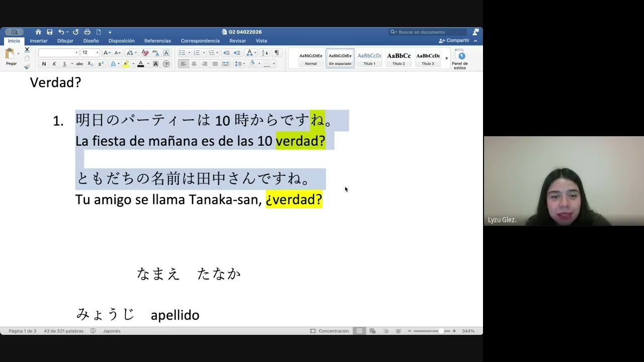Open the line spacing dropdown

pyautogui.click(x=239, y=64)
